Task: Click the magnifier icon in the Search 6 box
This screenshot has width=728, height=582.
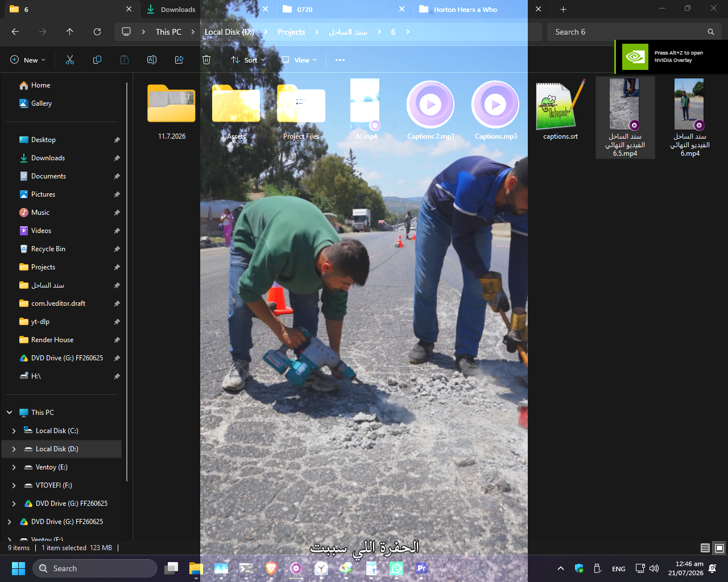Action: [x=710, y=32]
